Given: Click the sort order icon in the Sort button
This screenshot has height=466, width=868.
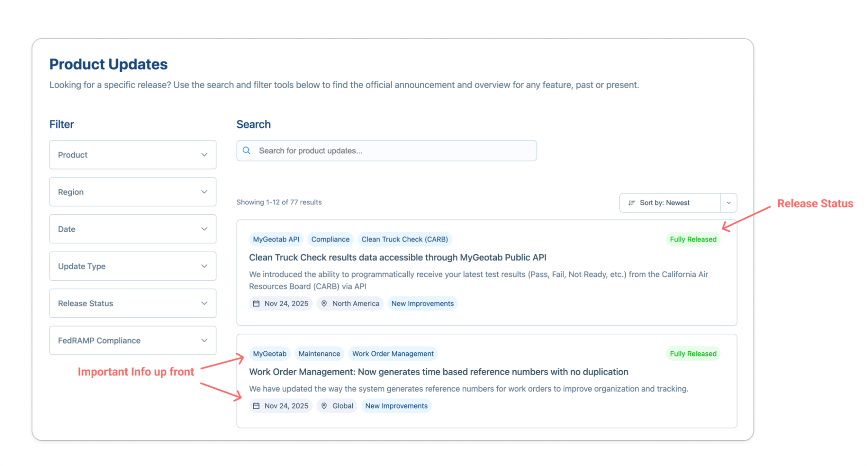Looking at the screenshot, I should [632, 203].
